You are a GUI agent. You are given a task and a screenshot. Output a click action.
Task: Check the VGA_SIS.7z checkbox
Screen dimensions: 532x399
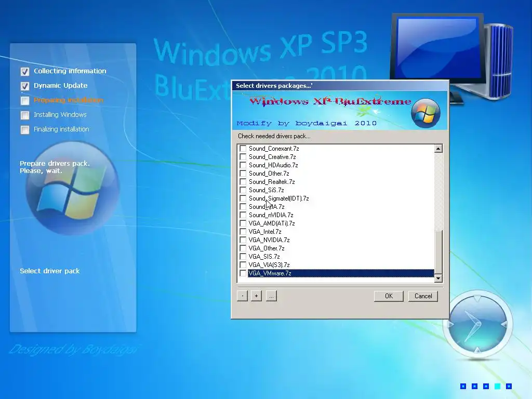click(243, 257)
